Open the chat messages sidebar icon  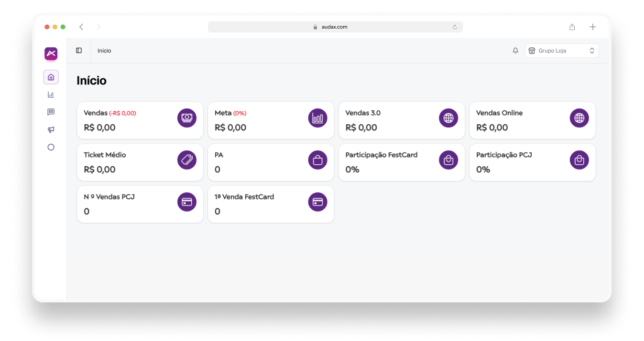click(51, 112)
